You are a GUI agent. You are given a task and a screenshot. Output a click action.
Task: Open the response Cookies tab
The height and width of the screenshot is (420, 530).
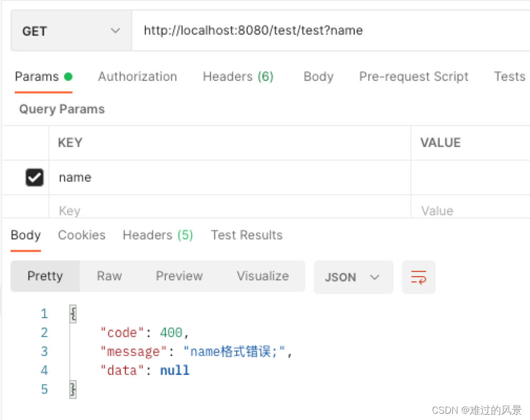82,235
